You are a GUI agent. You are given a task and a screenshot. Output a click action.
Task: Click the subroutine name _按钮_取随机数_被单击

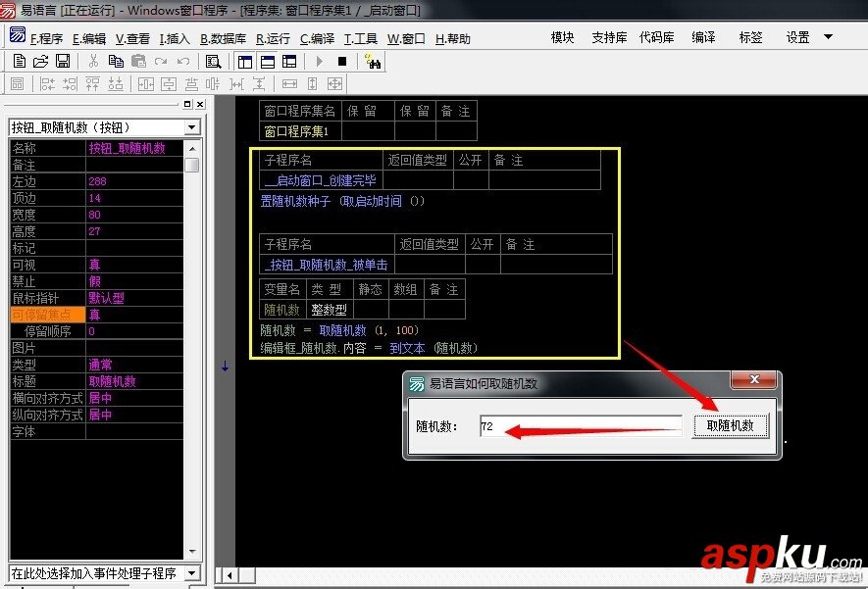pos(326,265)
